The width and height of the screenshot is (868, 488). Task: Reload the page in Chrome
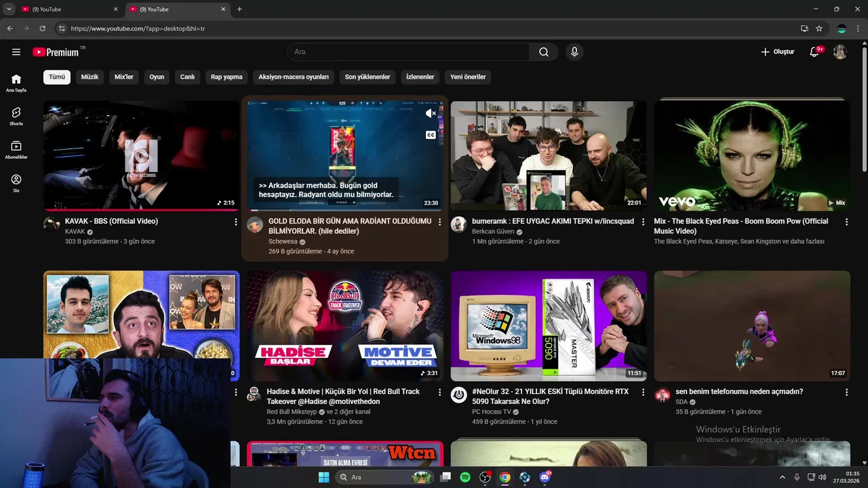[42, 28]
